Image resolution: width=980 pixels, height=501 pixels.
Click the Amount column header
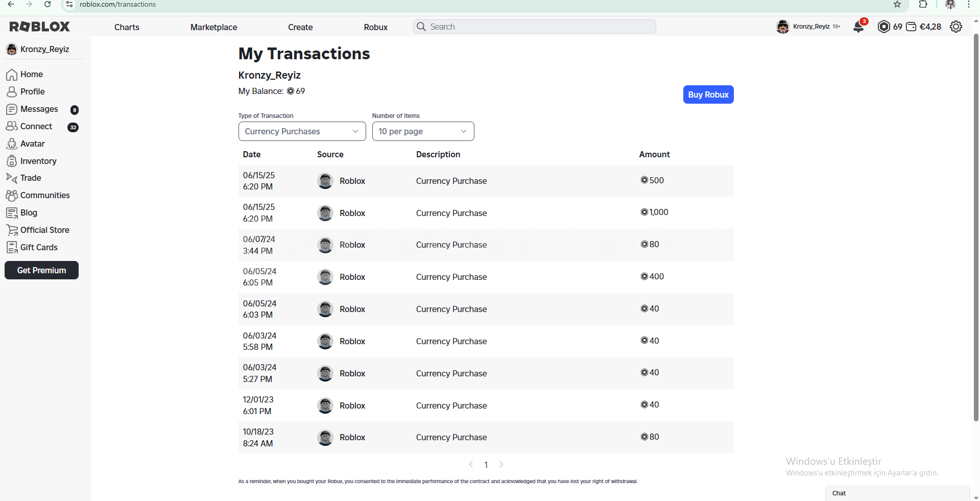[x=654, y=155]
